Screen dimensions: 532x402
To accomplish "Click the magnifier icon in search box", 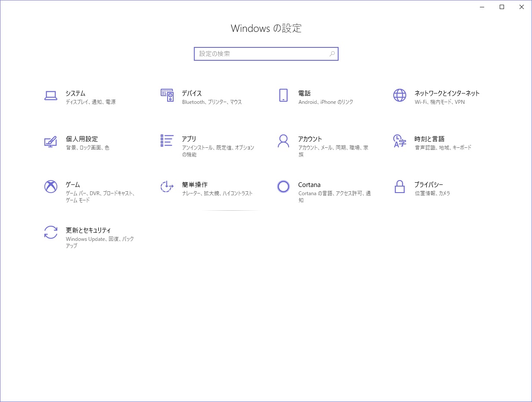I will coord(332,54).
